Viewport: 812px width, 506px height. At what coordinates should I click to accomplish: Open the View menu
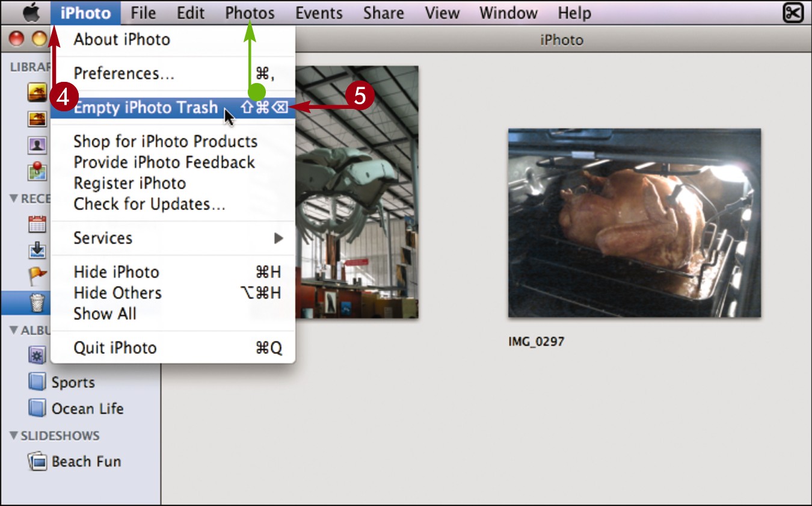441,13
